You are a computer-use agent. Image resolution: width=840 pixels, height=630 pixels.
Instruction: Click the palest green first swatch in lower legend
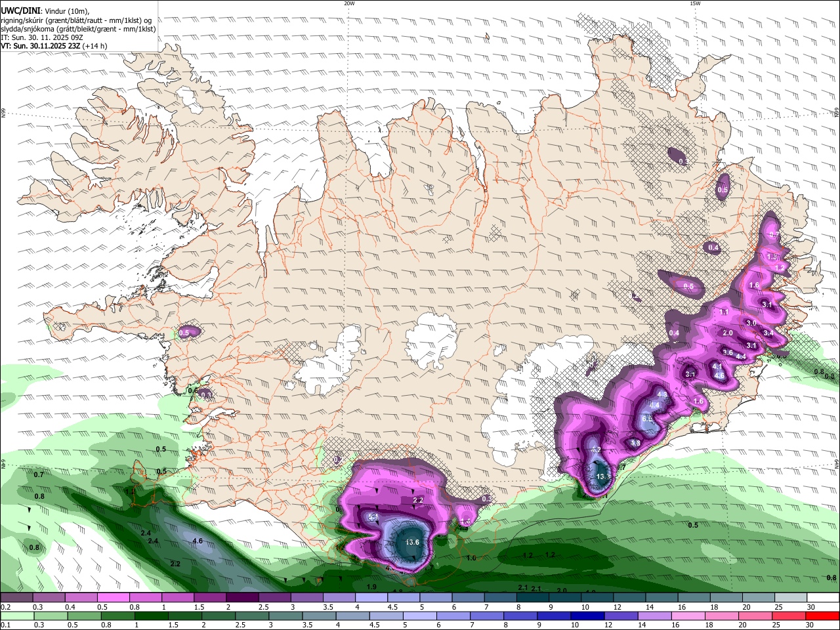point(16,616)
